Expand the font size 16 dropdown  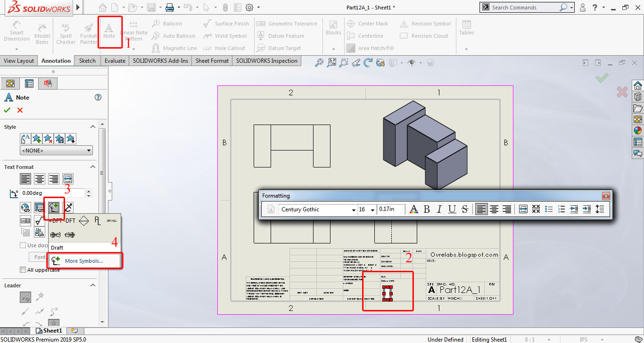(372, 209)
